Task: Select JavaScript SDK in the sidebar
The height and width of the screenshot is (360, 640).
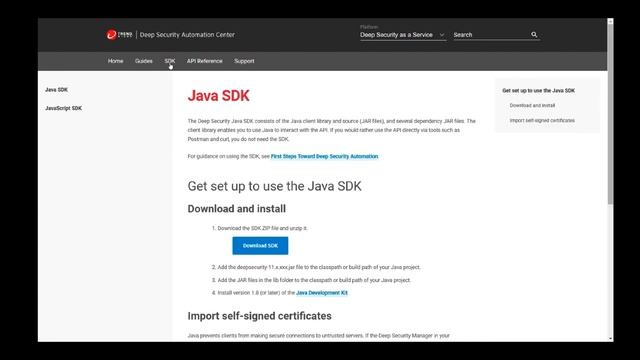Action: pyautogui.click(x=63, y=108)
